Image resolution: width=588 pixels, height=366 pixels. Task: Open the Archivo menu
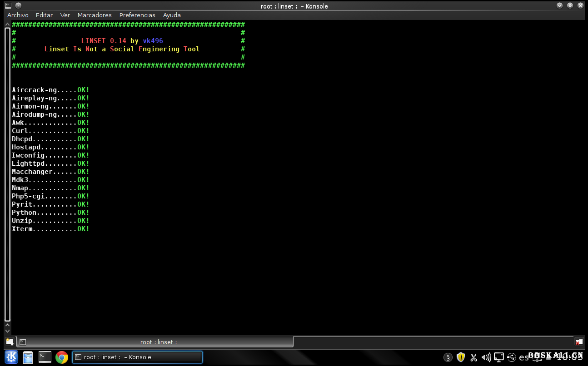point(18,15)
